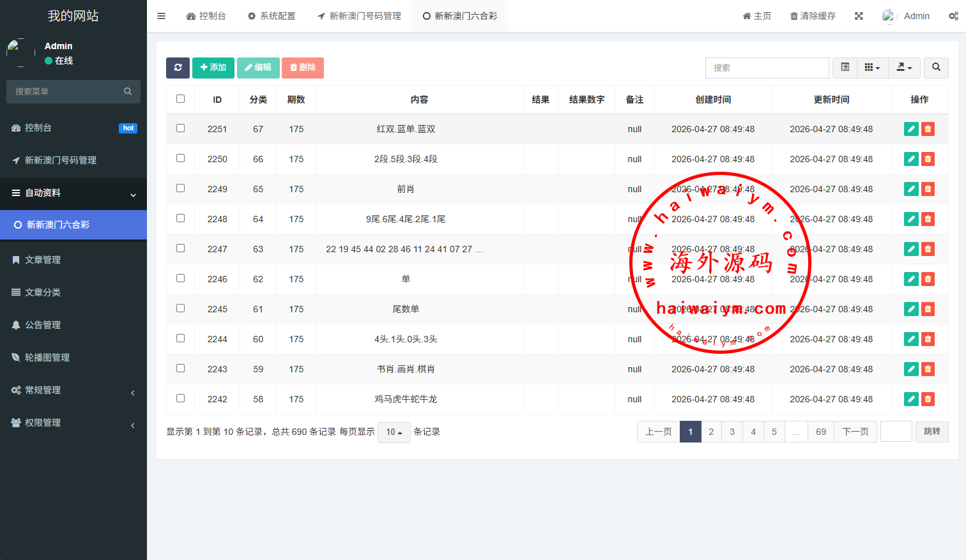The width and height of the screenshot is (966, 560).
Task: Open settings gears icon at top right
Action: 953,16
